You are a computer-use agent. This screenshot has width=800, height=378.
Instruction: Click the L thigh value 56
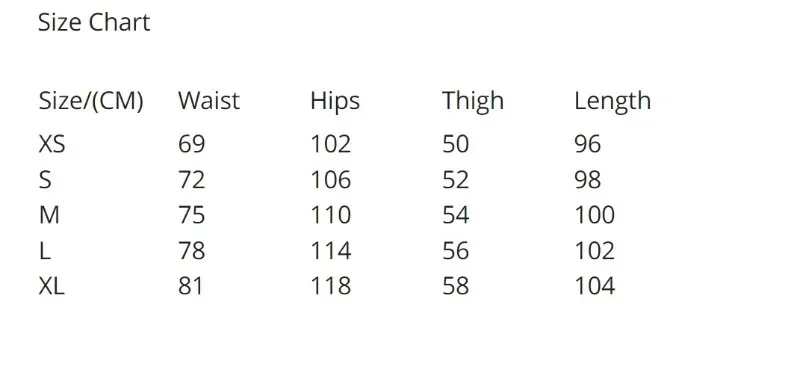click(456, 251)
